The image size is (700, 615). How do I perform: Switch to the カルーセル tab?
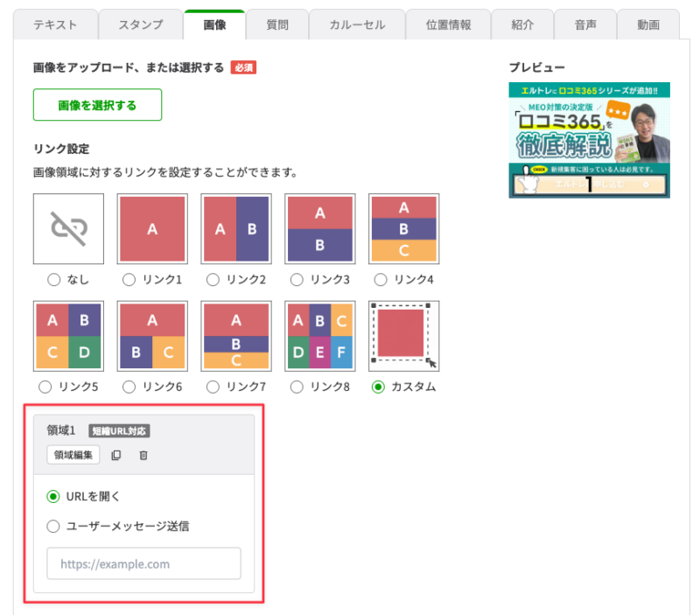[x=357, y=25]
